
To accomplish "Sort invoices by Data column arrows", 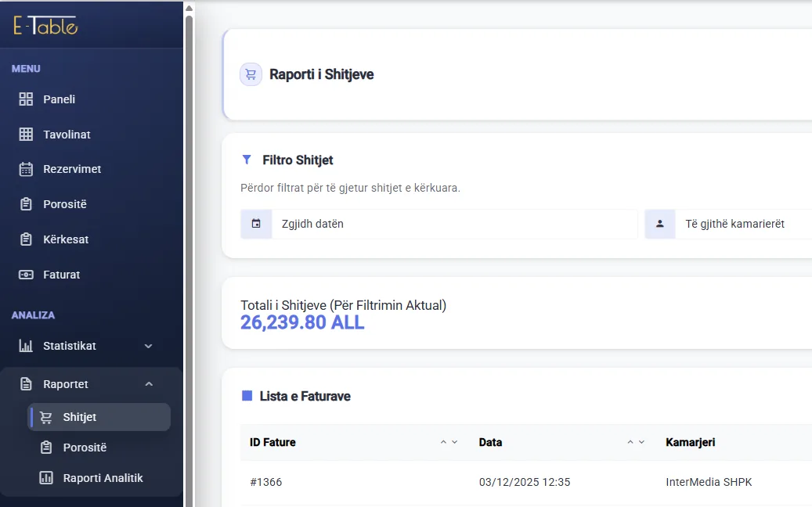I will coord(636,442).
